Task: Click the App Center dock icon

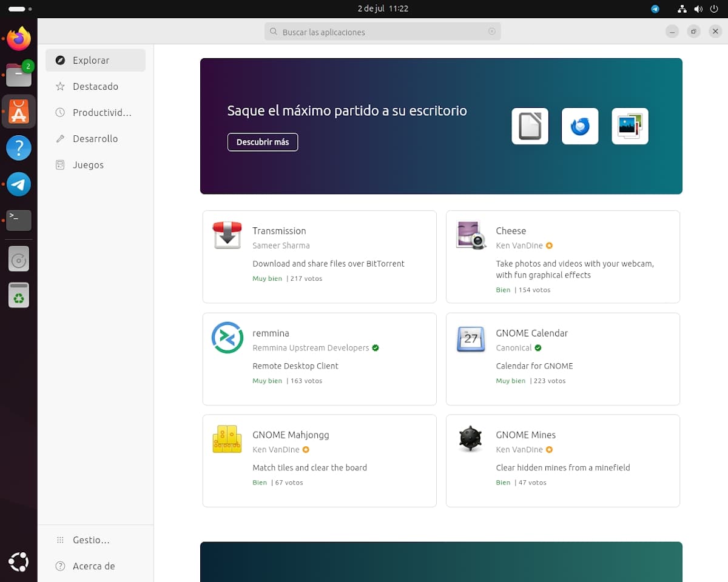Action: [19, 112]
